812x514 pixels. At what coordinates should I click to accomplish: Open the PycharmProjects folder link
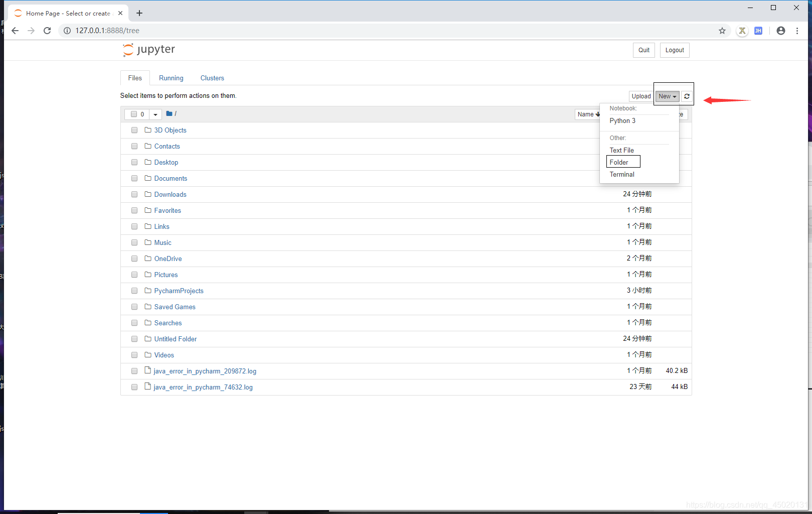click(x=179, y=291)
